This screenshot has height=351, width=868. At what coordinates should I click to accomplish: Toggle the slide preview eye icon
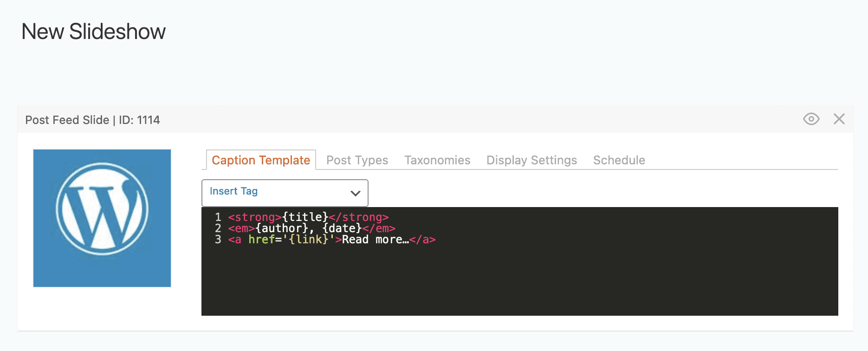click(811, 119)
